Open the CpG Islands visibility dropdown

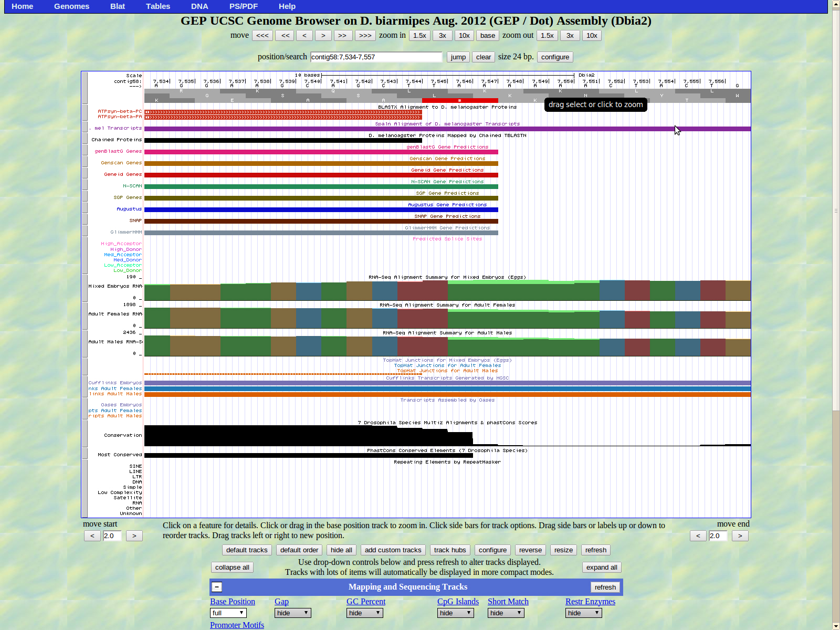click(x=455, y=613)
